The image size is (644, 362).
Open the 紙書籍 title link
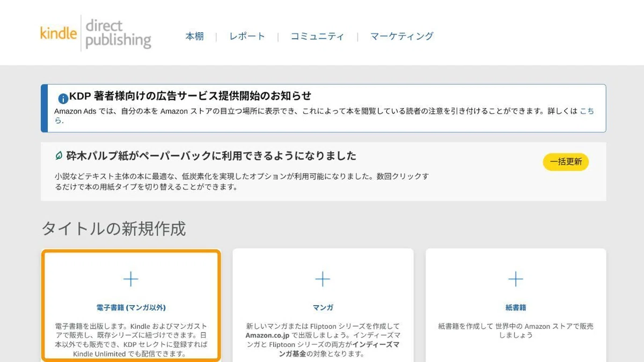point(516,308)
